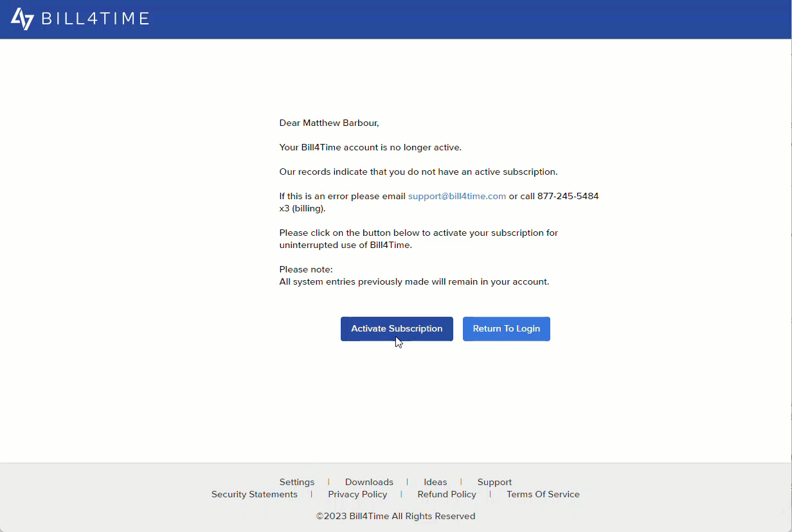Open the Support page from the footer
Viewport: 792px width, 532px height.
point(494,482)
